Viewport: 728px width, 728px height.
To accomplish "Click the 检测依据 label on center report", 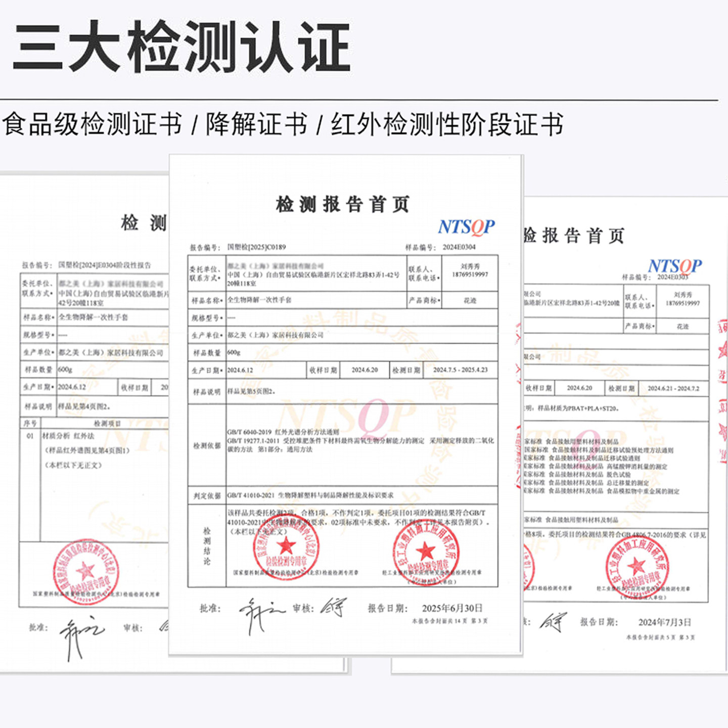I will point(207,446).
